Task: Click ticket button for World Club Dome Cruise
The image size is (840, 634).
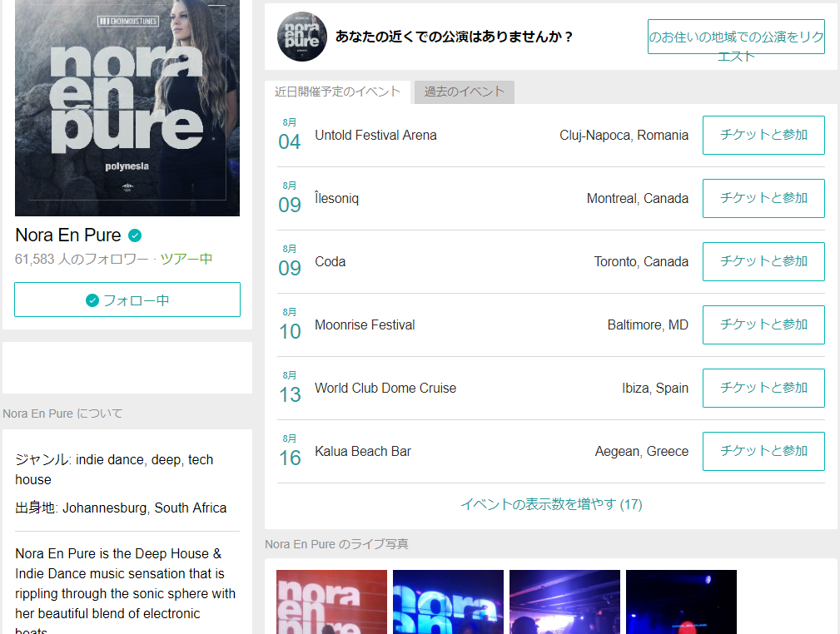Action: (x=763, y=388)
